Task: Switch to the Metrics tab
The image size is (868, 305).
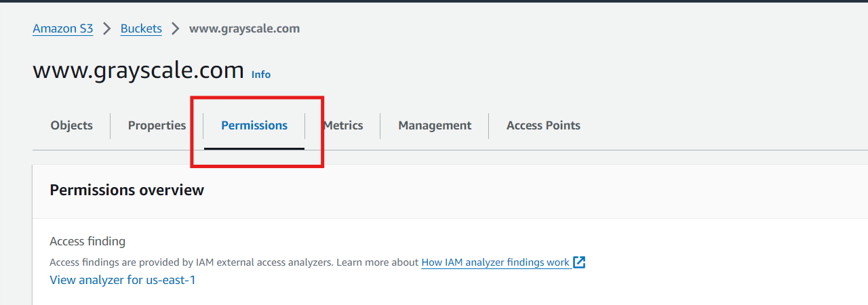Action: [343, 125]
